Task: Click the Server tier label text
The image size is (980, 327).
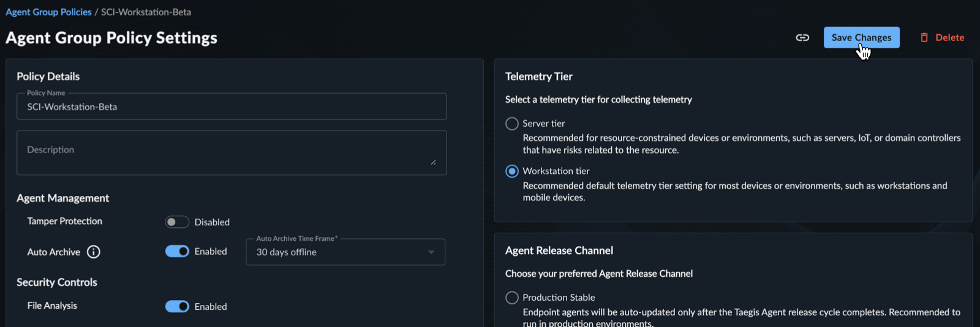Action: (544, 123)
